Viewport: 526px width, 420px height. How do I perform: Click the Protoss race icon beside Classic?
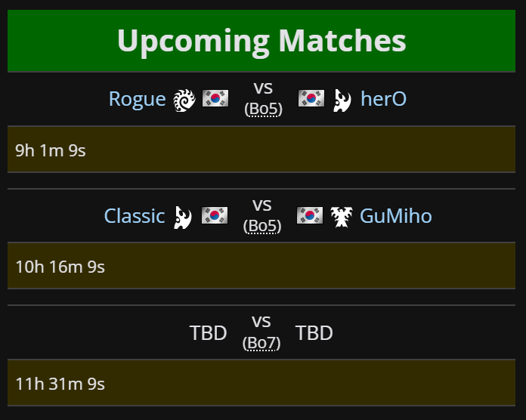point(183,217)
